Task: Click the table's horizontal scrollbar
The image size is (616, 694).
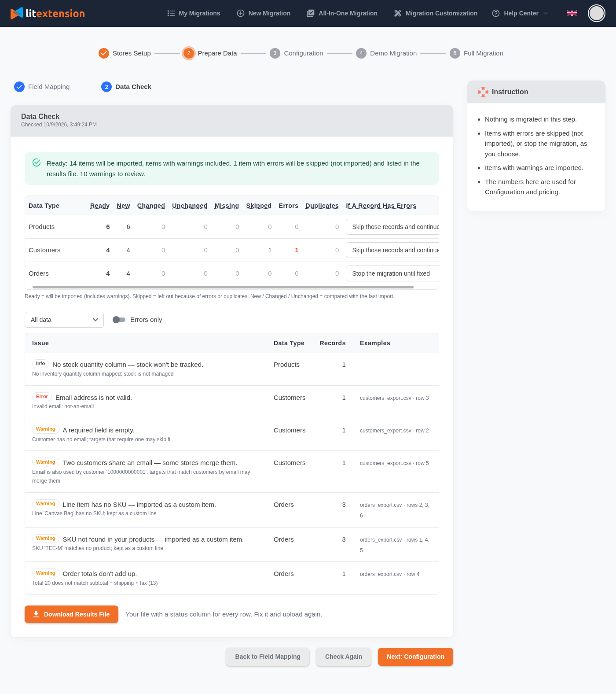Action: click(x=223, y=287)
